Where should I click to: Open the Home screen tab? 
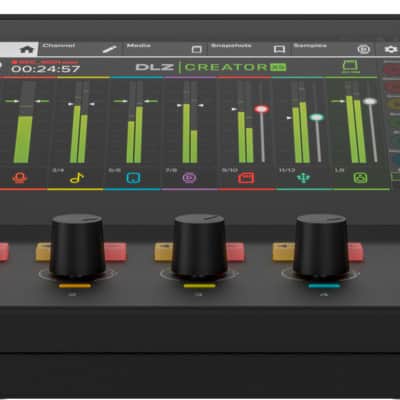coord(19,49)
